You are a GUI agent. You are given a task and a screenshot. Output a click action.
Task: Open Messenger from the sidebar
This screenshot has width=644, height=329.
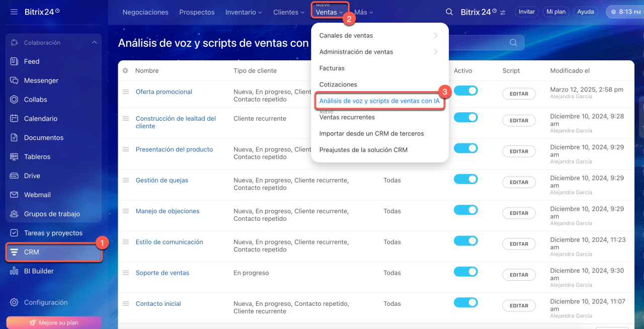(41, 80)
